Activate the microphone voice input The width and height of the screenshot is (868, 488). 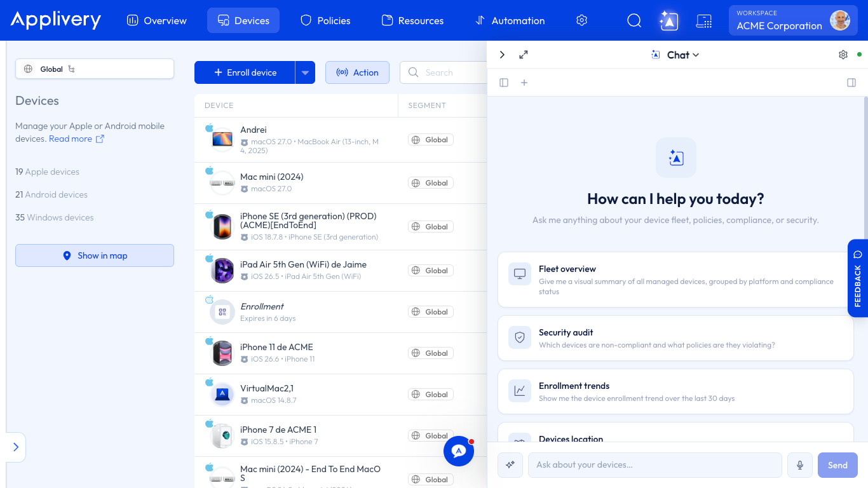click(x=800, y=465)
